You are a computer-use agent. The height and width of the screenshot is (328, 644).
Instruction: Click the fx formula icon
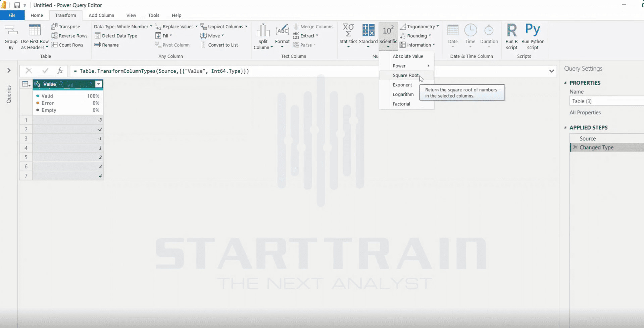pos(60,71)
